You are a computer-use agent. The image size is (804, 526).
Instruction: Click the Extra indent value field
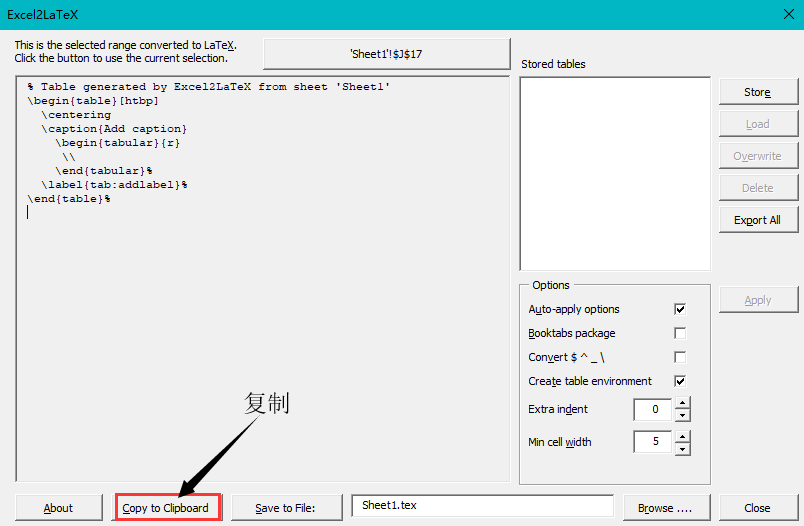653,409
